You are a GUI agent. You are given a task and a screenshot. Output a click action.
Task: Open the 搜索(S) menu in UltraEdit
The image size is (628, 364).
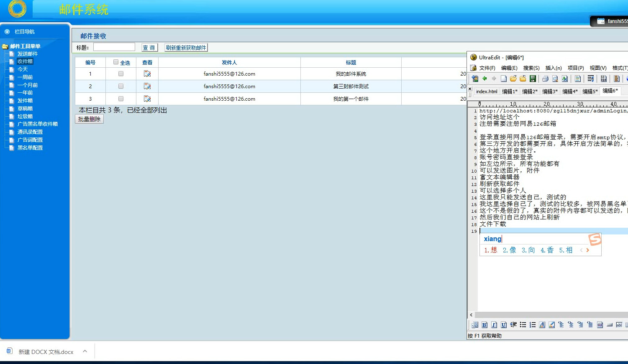click(531, 68)
